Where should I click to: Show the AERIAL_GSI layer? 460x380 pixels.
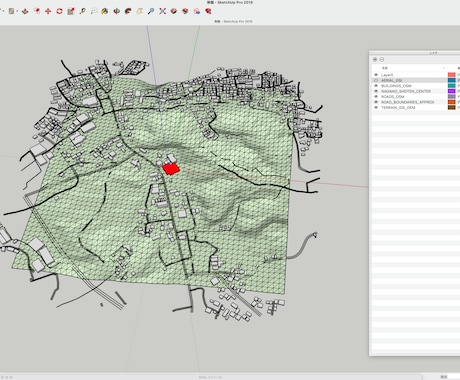click(x=376, y=80)
